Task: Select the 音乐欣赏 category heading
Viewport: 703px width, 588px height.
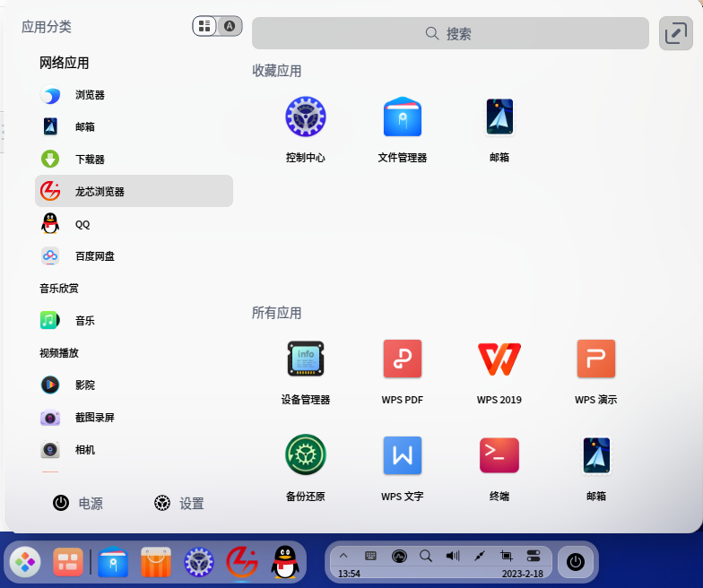Action: 59,289
